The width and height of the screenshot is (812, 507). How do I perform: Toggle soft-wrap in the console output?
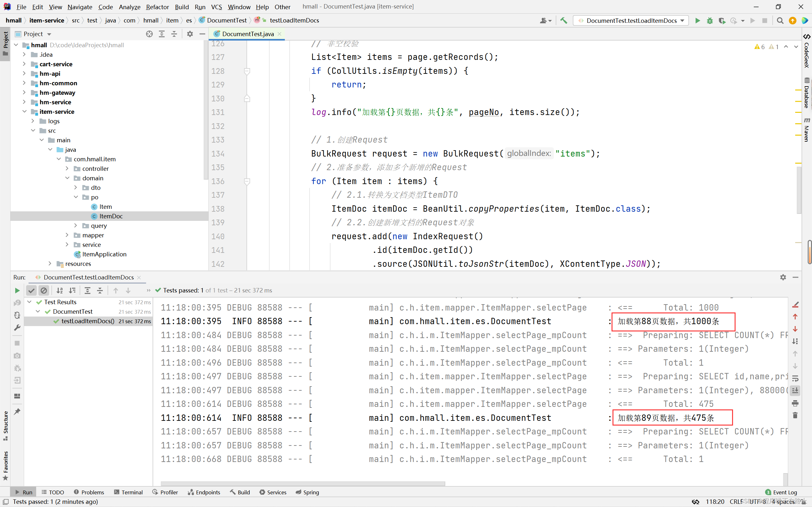[x=795, y=378]
